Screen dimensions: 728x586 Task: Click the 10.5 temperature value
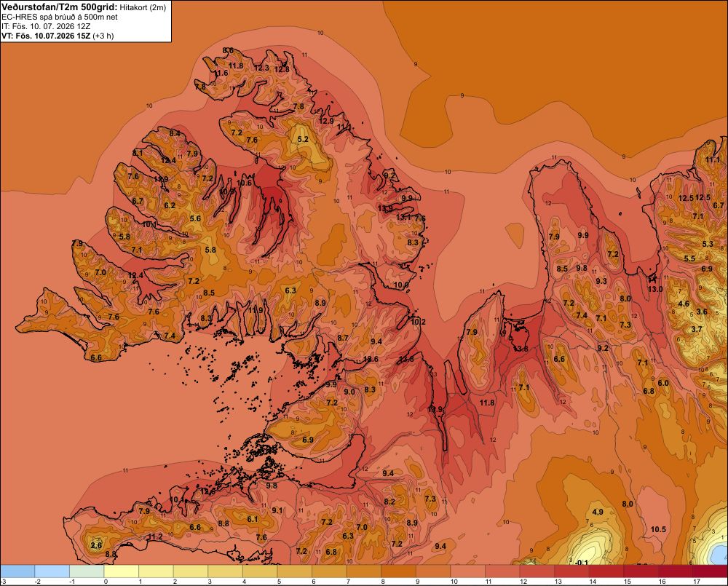point(658,529)
